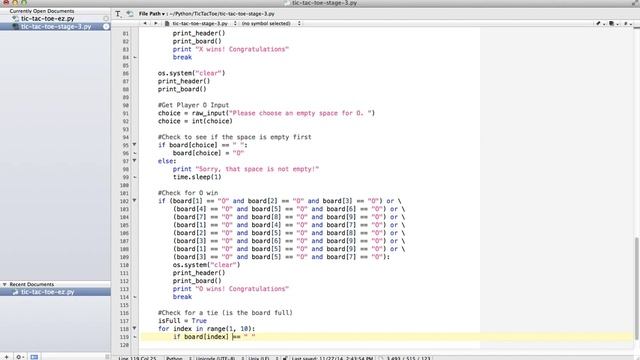
Task: Select tic-tac-toe-ez.py in Currently Open Documents
Action: point(55,19)
